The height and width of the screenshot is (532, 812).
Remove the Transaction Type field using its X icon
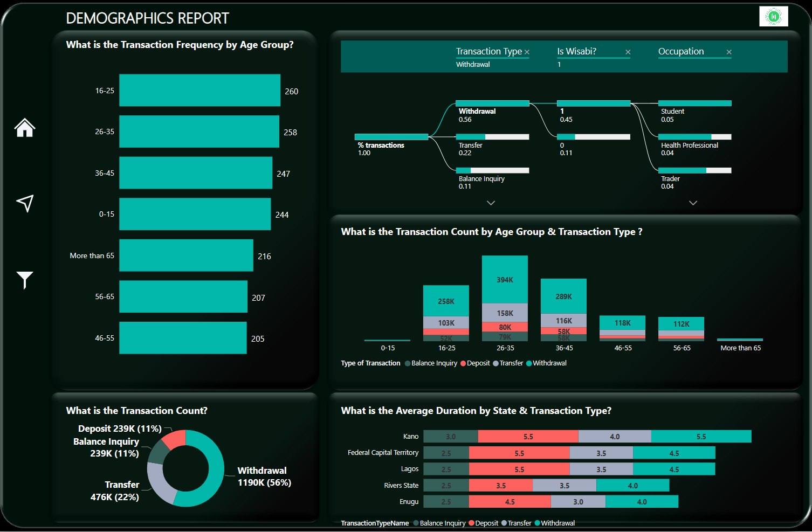pyautogui.click(x=527, y=52)
